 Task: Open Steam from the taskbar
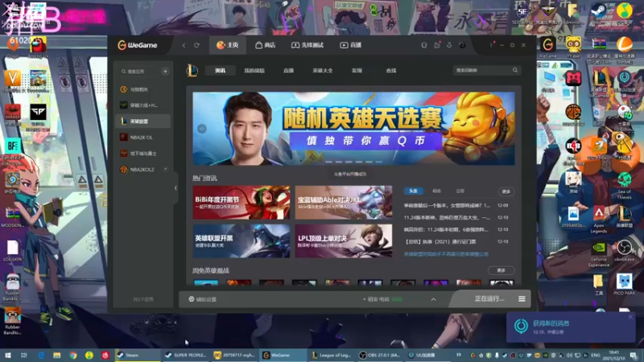[x=137, y=355]
